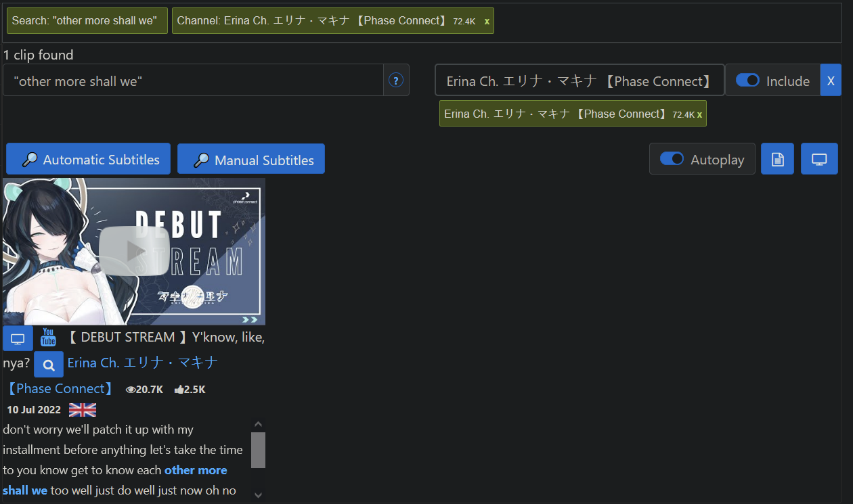Remove the Erina Ch. tag below the channel field
853x504 pixels.
pos(699,114)
